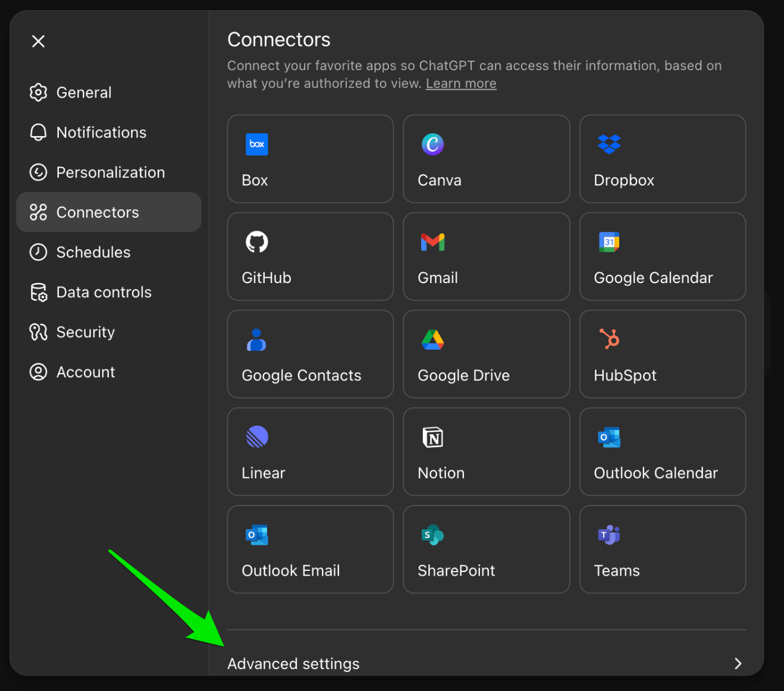Select the Google Calendar connector

pyautogui.click(x=662, y=256)
